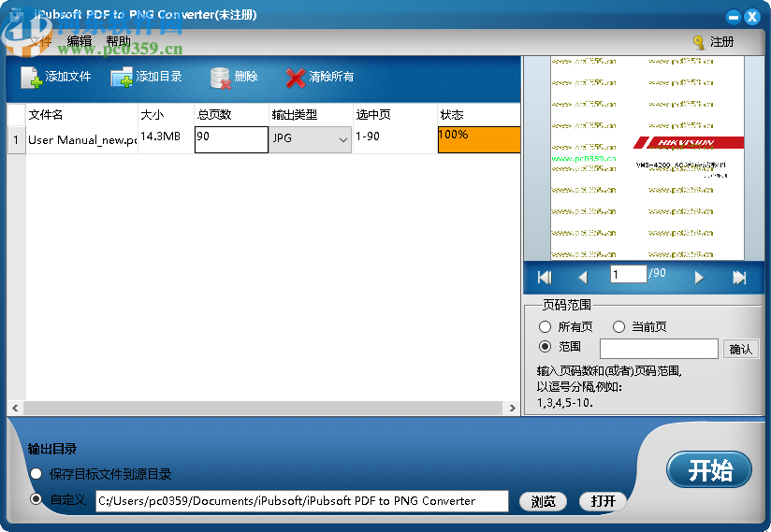Go to next preview page
771x532 pixels.
coord(699,278)
